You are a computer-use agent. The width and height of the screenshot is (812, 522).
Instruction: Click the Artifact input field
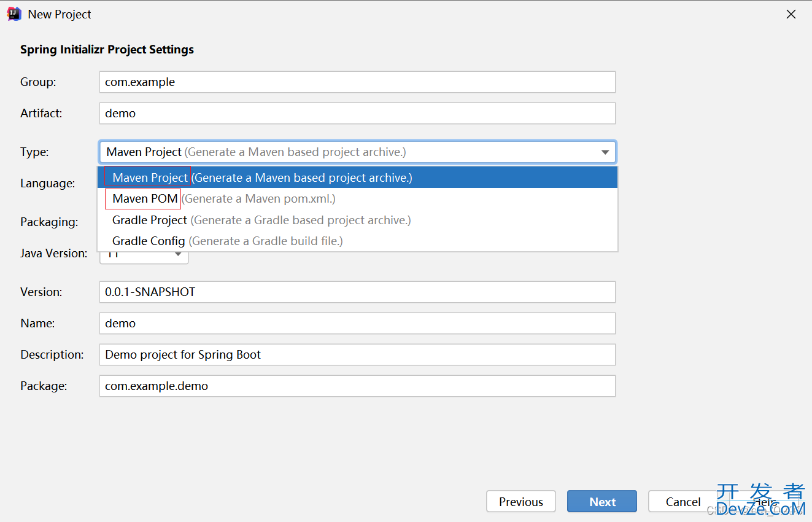(357, 113)
